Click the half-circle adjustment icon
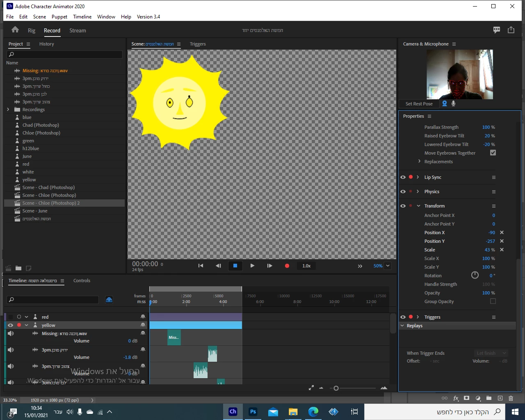 coord(478,398)
